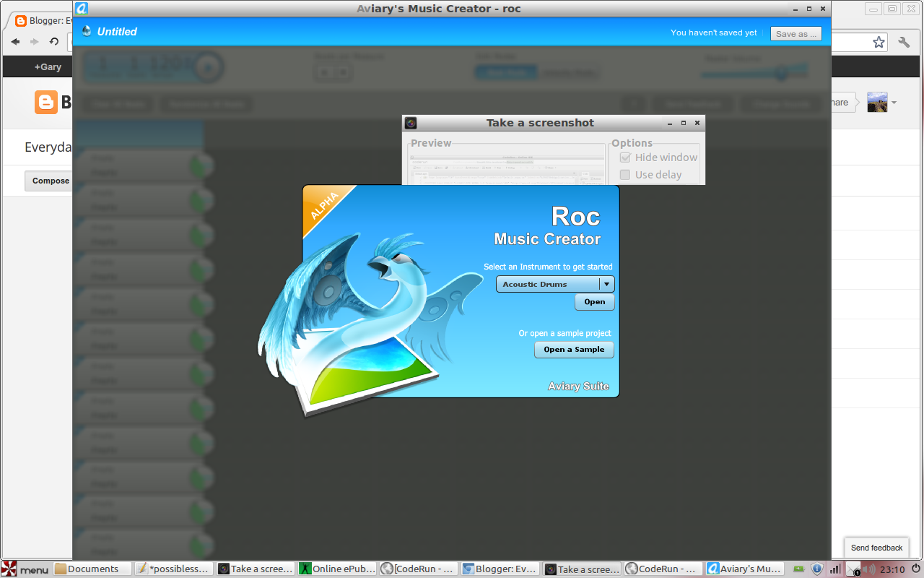Click the Aviary 'a' icon in the Music Creator title bar
Image resolution: width=924 pixels, height=578 pixels.
click(x=82, y=9)
